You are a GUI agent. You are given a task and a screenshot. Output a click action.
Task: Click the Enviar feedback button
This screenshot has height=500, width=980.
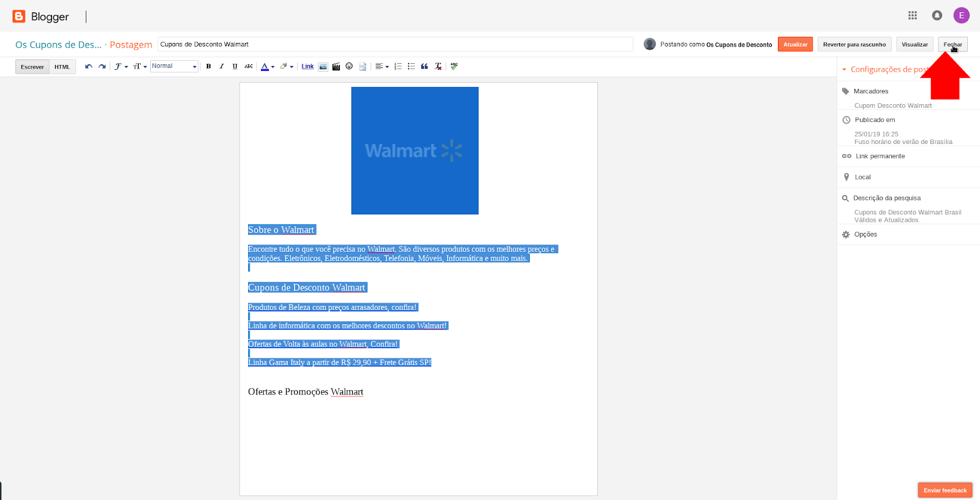tap(945, 490)
